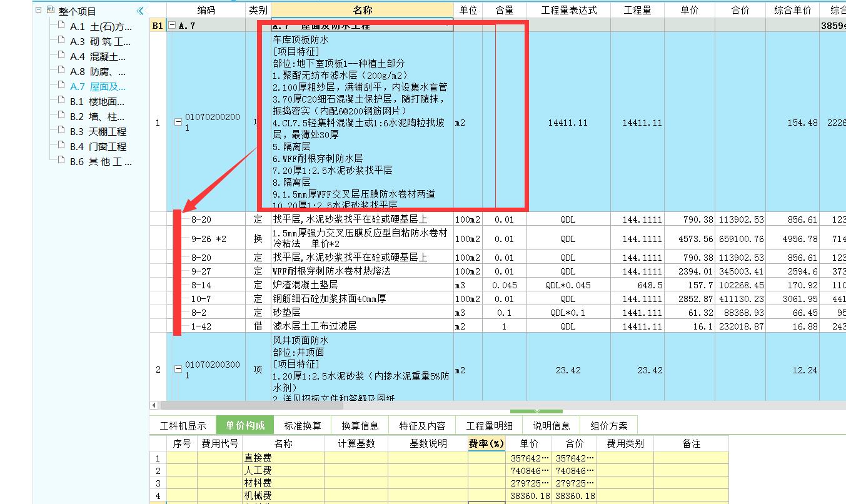The height and width of the screenshot is (504, 846).
Task: Select B.1 楼地面 tree node
Action: (x=97, y=101)
